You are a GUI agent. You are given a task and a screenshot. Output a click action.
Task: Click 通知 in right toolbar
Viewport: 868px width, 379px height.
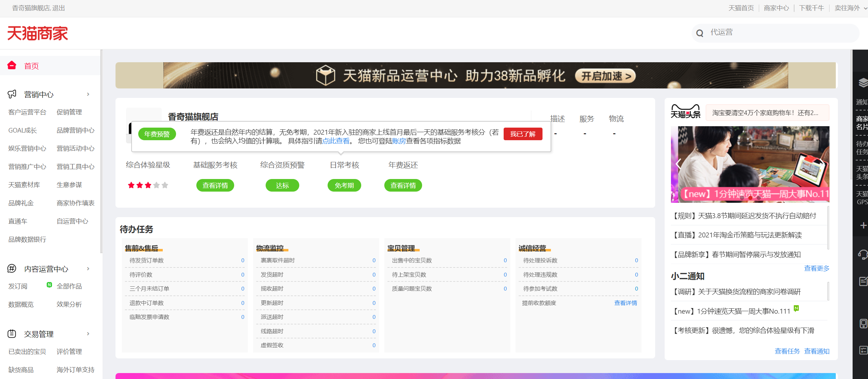[x=862, y=102]
